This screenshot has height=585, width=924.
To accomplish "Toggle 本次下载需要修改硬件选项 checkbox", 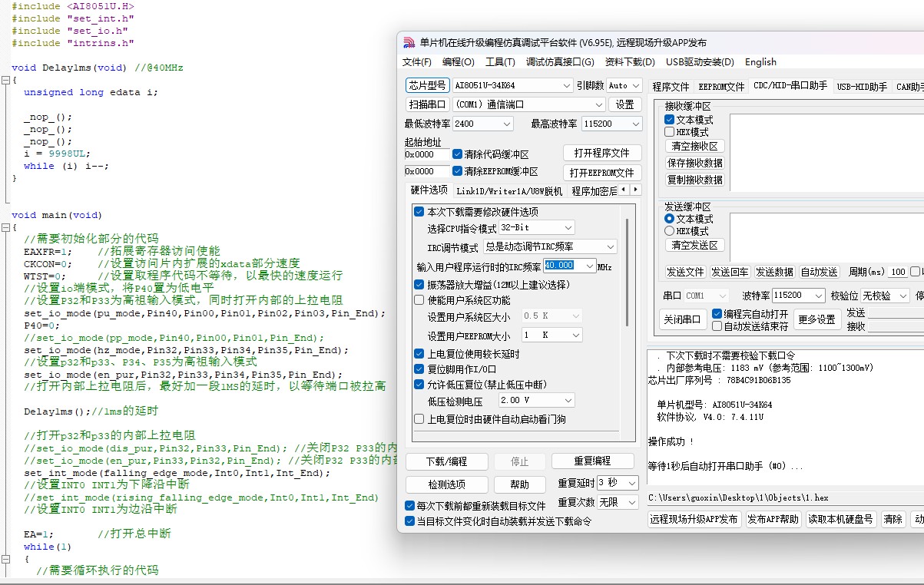I will 419,212.
